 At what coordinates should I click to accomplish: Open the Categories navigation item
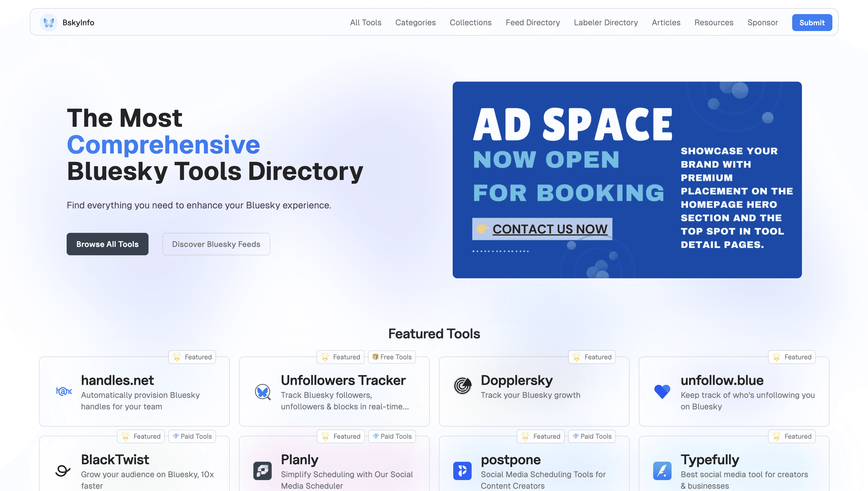[x=415, y=23]
